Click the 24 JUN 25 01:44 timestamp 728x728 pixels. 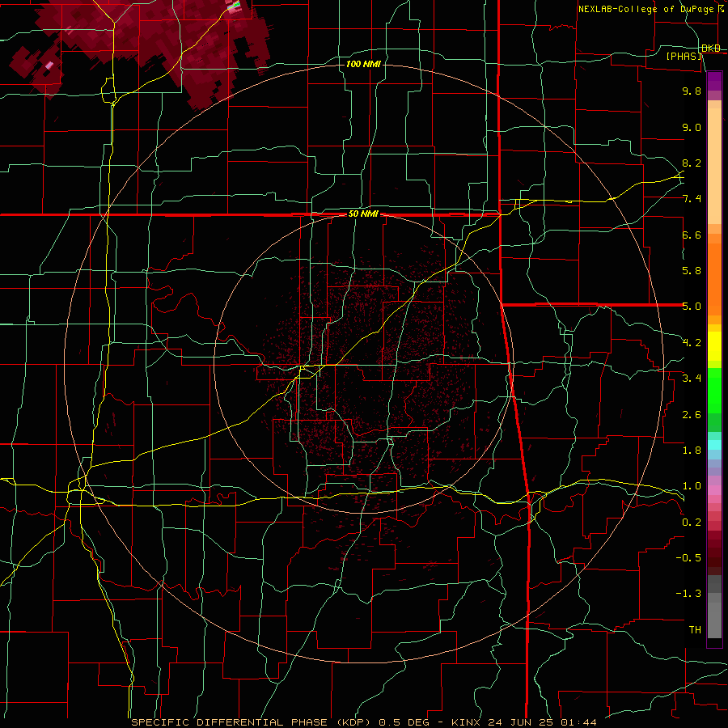tap(542, 722)
